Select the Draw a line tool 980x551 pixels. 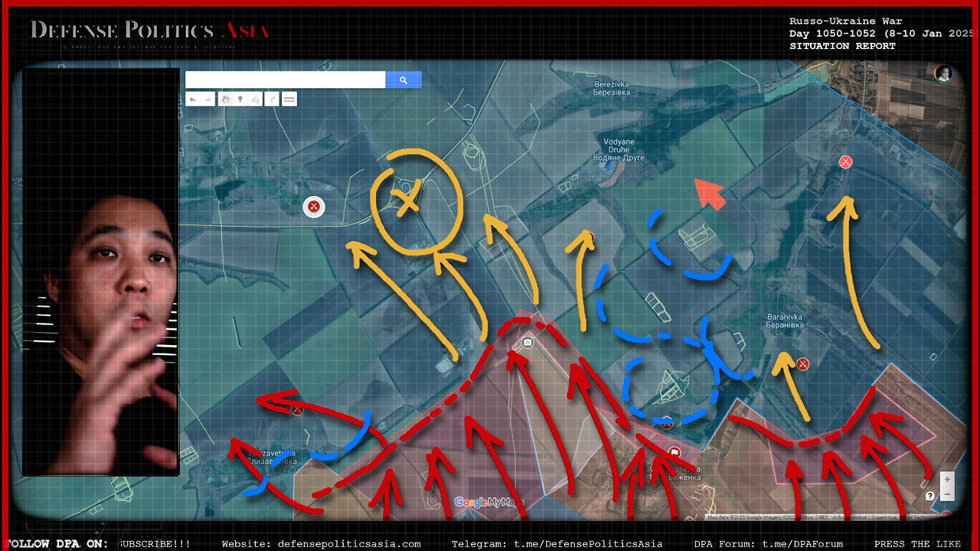[255, 99]
